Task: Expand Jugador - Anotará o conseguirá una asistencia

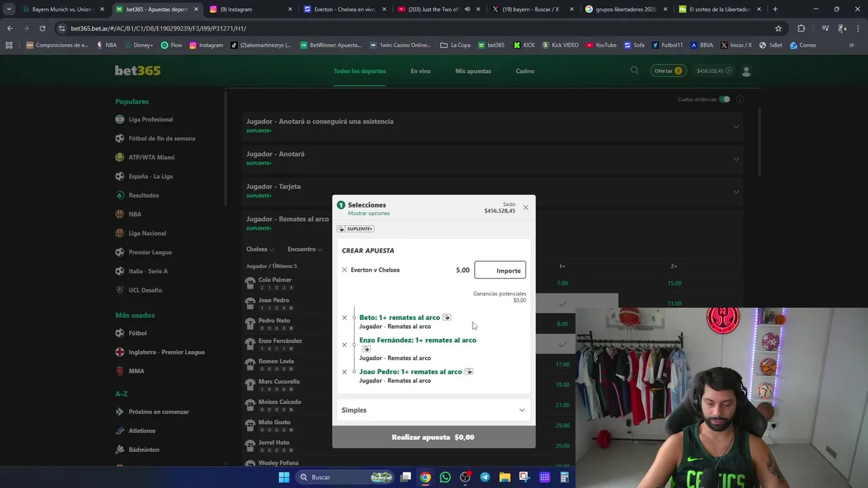Action: coord(492,125)
